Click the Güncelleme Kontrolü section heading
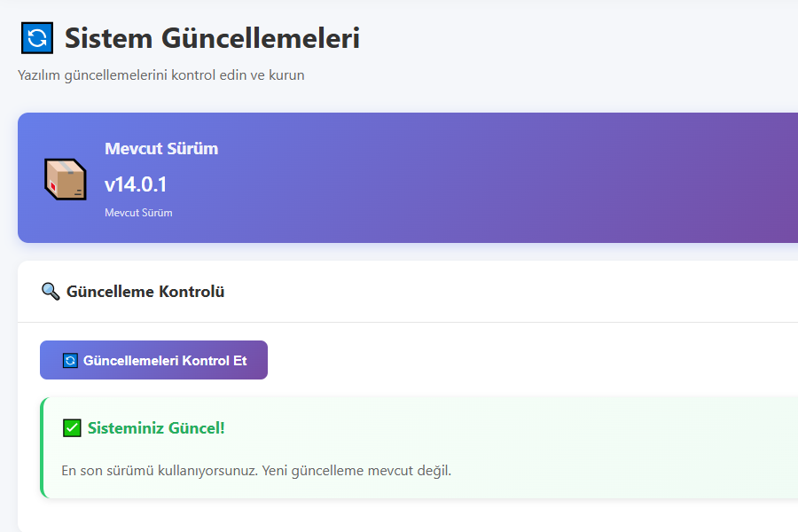Viewport: 798px width, 532px height. (145, 291)
